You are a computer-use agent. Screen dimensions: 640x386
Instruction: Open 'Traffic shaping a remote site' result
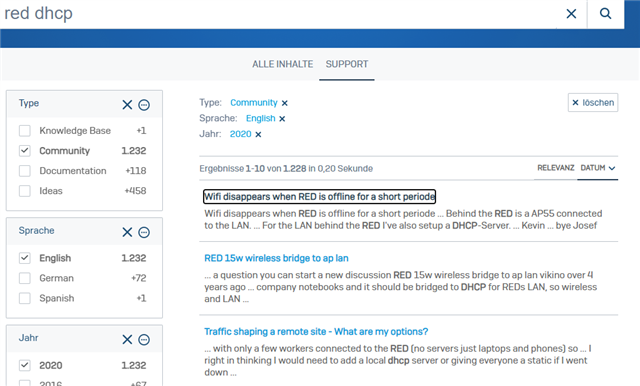tap(316, 332)
